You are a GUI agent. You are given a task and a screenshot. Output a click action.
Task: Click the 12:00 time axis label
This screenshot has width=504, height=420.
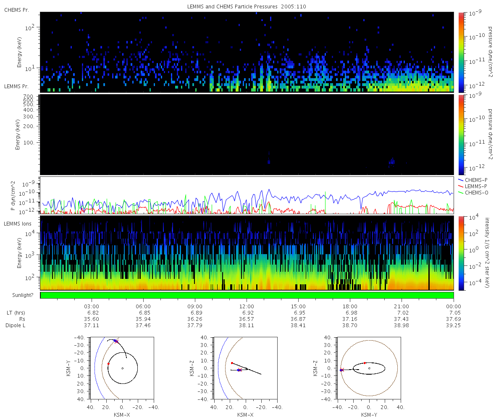(247, 307)
